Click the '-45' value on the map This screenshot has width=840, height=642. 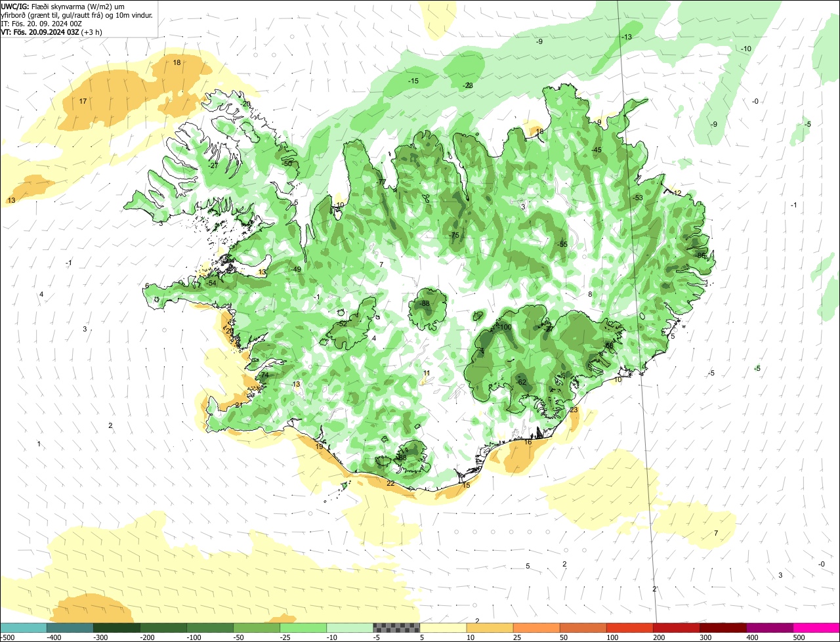click(x=597, y=150)
